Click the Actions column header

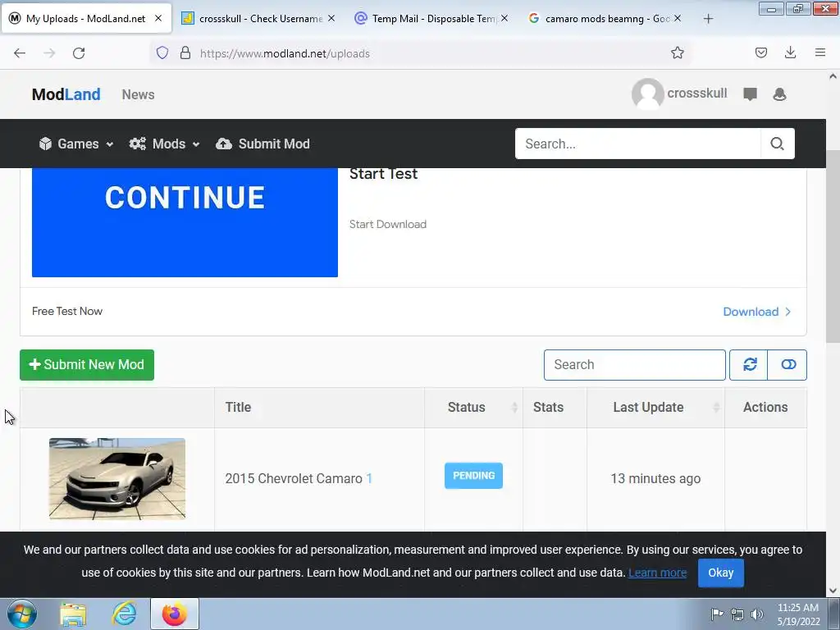pos(765,407)
